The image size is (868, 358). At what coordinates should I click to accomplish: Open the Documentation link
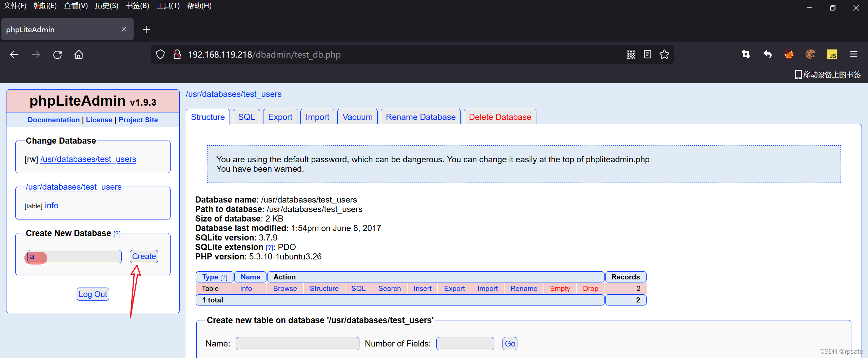54,120
